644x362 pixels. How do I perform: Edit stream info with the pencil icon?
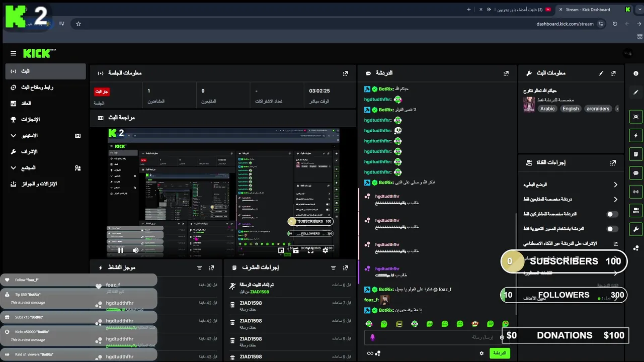[601, 73]
